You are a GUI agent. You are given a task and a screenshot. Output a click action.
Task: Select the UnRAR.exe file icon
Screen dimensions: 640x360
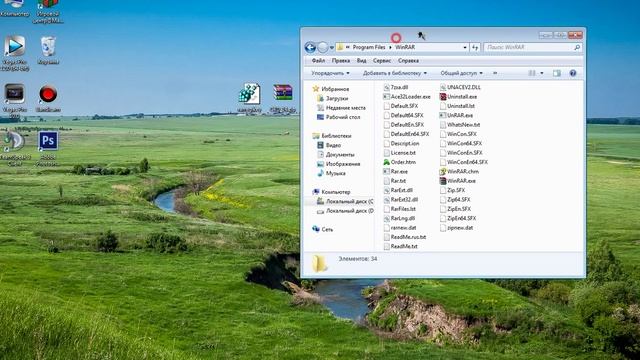443,116
